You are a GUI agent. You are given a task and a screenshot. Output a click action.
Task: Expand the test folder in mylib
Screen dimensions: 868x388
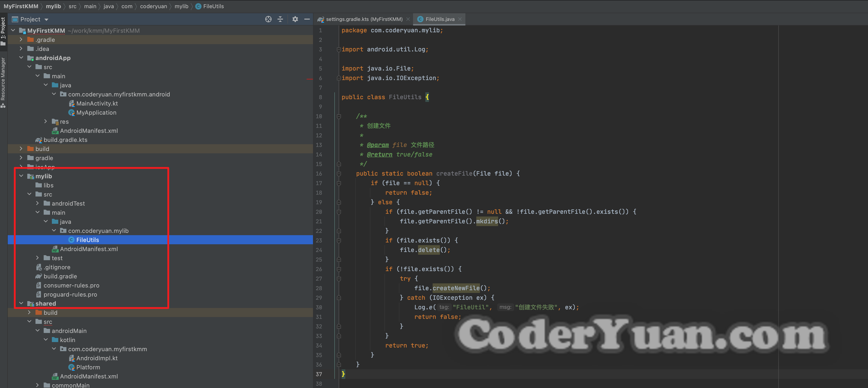tap(37, 258)
